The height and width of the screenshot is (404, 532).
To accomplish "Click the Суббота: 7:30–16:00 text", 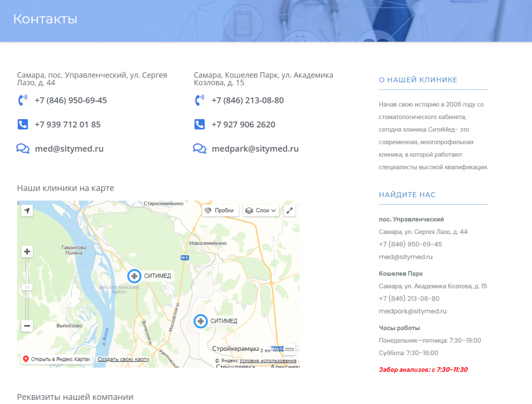I will [x=408, y=353].
